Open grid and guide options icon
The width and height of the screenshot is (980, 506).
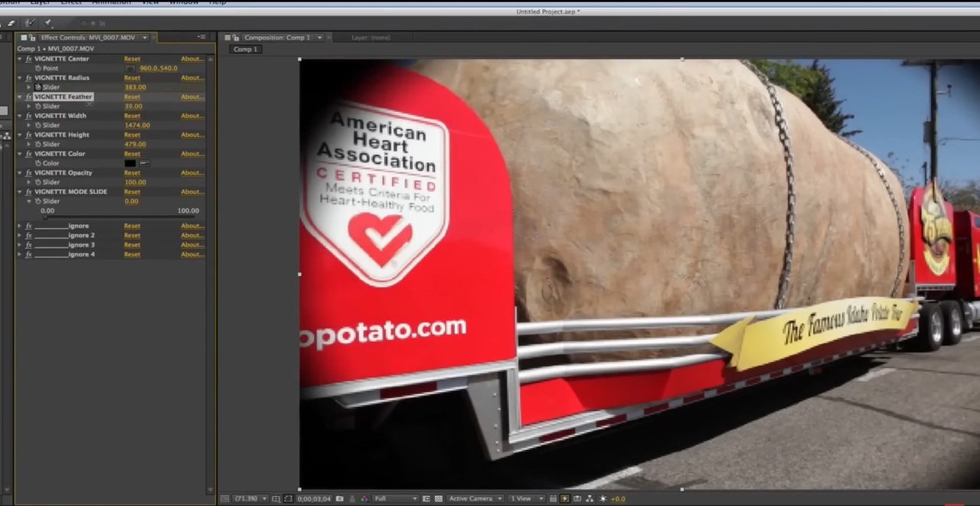276,499
